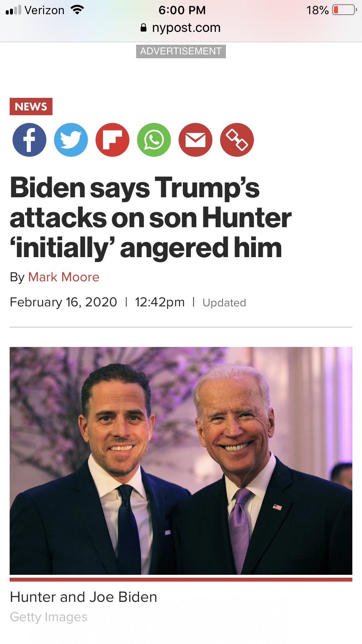Tap the Updated timestamp label
362x644 pixels.
click(224, 303)
